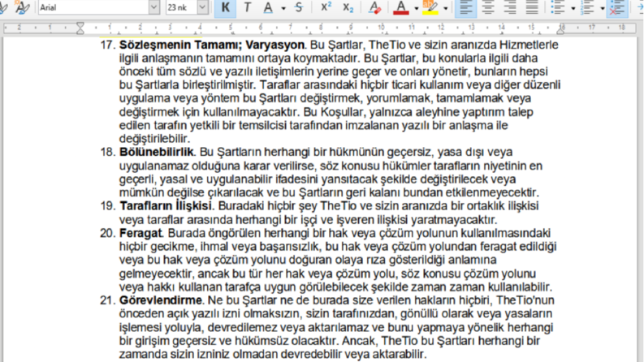This screenshot has width=644, height=362.
Task: Open the font name dropdown list
Action: pyautogui.click(x=154, y=7)
